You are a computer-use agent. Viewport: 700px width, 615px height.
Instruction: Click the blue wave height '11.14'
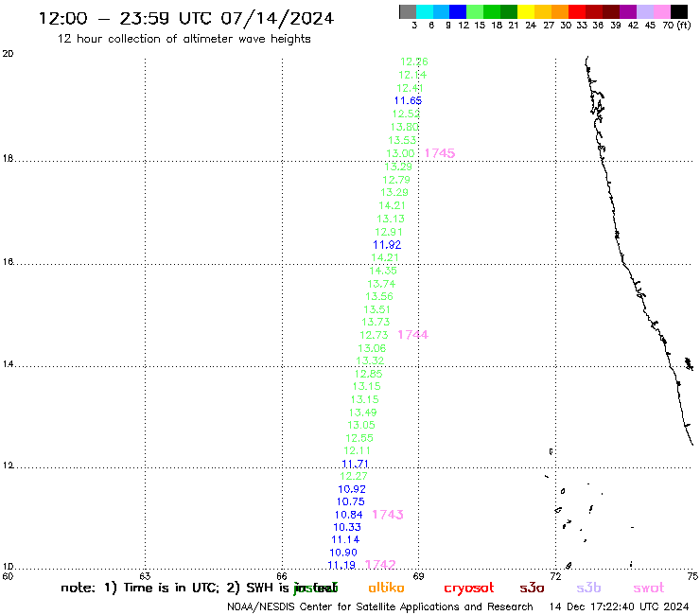(345, 539)
